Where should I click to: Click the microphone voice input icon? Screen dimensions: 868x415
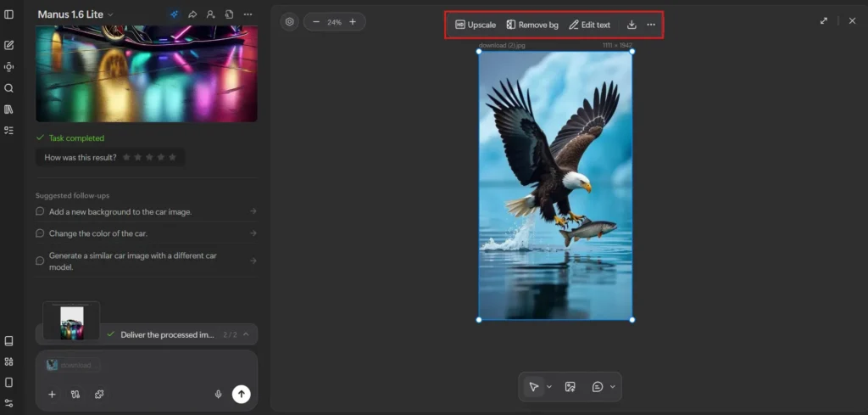[218, 394]
